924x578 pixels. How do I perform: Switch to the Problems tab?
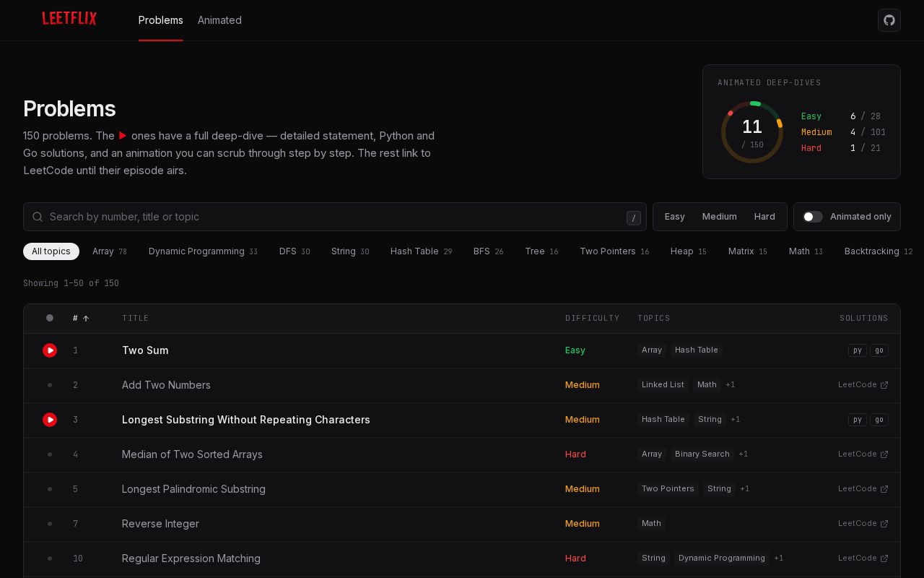(161, 20)
